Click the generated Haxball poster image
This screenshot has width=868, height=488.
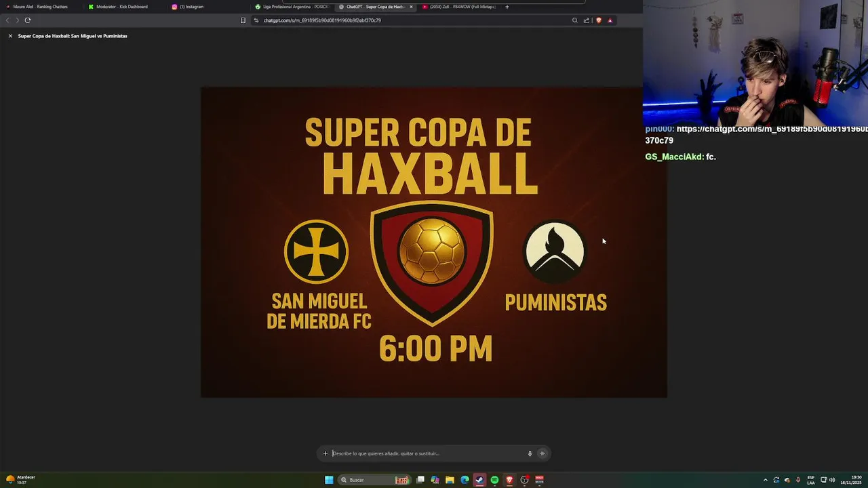click(x=434, y=242)
